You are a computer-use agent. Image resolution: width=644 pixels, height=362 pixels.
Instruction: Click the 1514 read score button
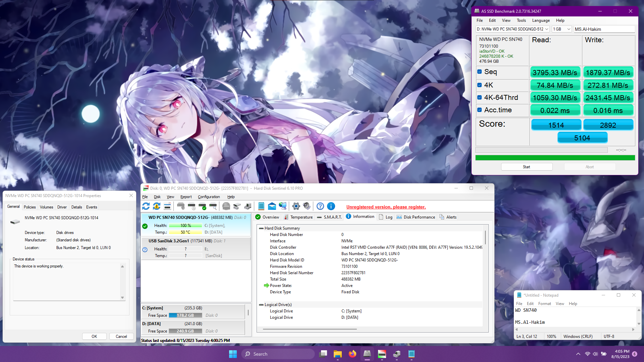coord(556,125)
